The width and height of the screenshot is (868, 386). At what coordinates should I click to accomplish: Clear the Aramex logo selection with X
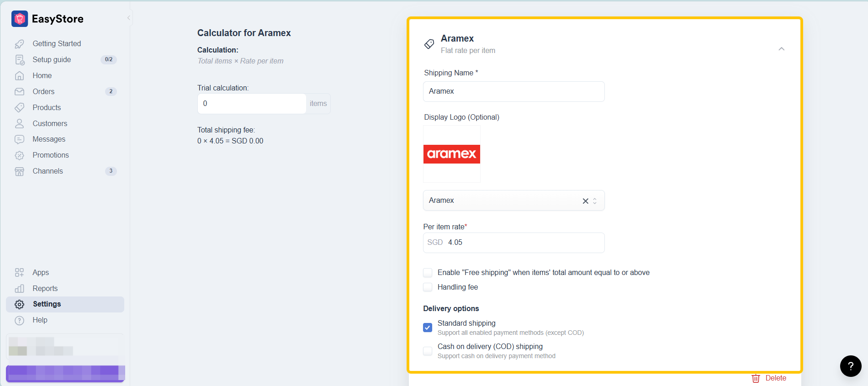click(585, 201)
